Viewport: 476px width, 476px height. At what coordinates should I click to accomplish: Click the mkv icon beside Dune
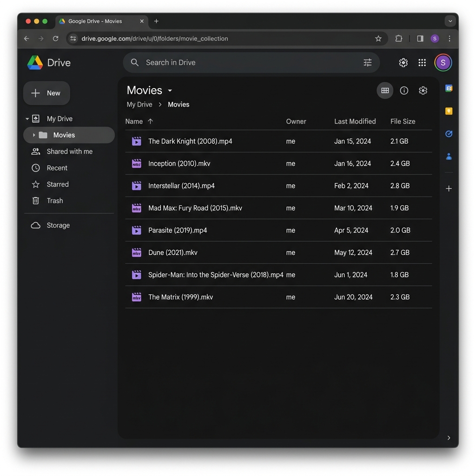(x=137, y=252)
